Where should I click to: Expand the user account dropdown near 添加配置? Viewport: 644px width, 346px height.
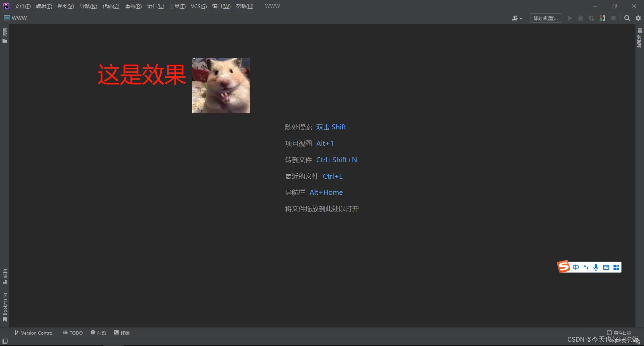point(517,18)
